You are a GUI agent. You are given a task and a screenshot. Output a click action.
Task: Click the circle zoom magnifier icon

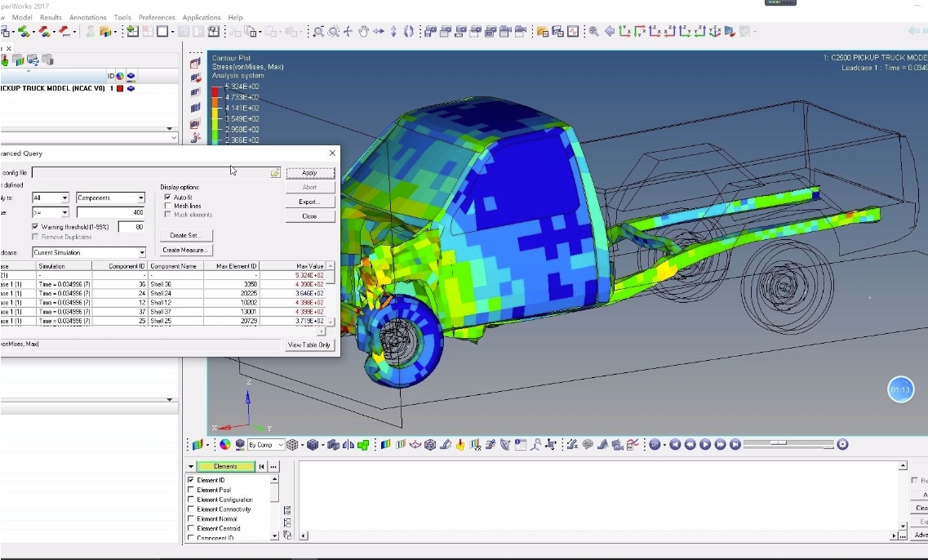click(x=334, y=32)
